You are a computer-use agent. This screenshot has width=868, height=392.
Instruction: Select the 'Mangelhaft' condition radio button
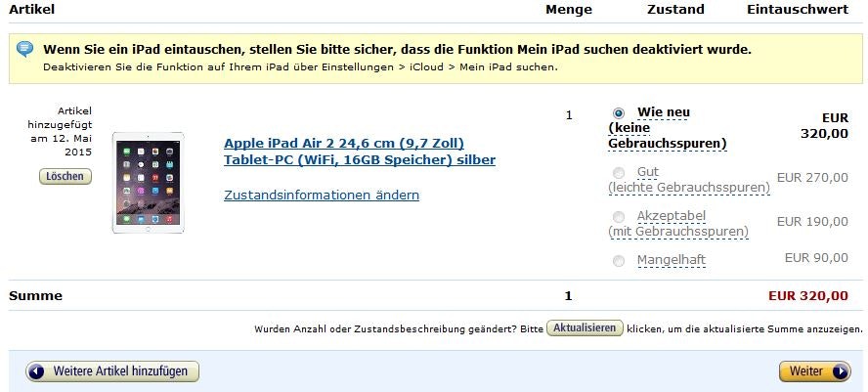click(x=619, y=260)
